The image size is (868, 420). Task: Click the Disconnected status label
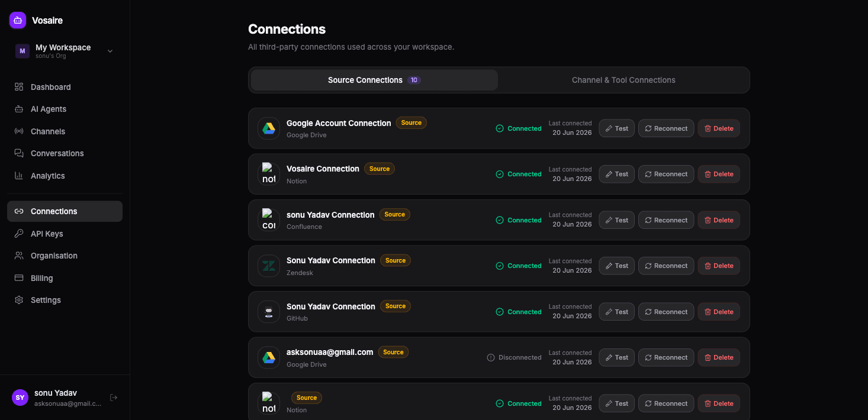514,357
